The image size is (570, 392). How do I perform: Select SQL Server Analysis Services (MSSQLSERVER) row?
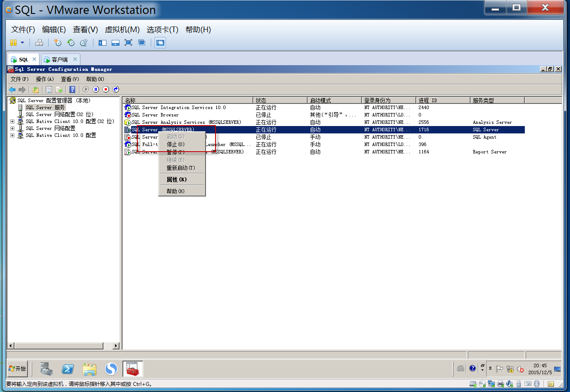pyautogui.click(x=324, y=122)
